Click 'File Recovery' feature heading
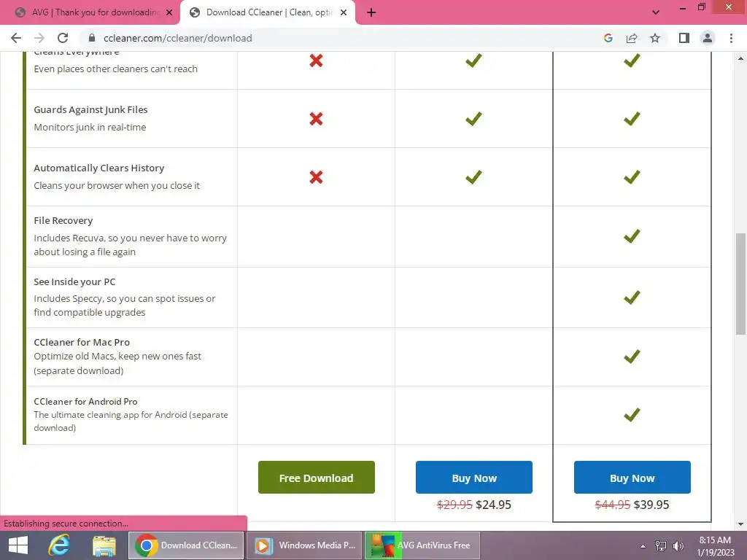Viewport: 747px width, 560px height. (x=63, y=220)
